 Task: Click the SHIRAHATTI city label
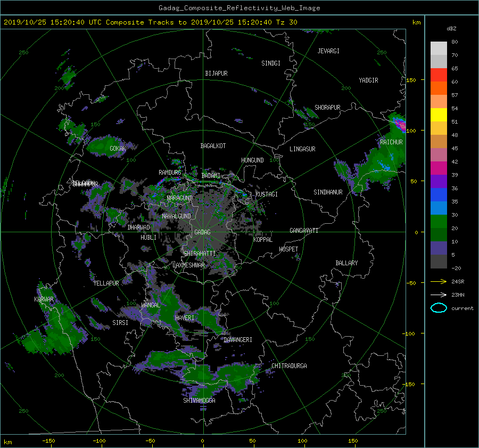tap(200, 253)
